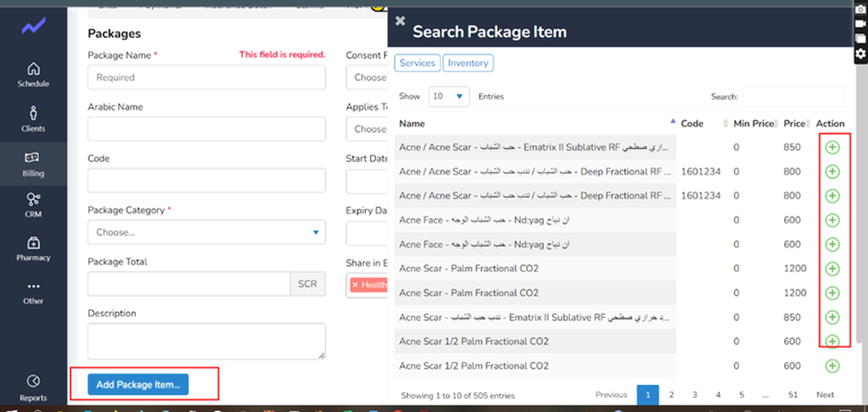Screen dimensions: 868x412
Task: Switch to the Services tab
Action: coord(417,63)
